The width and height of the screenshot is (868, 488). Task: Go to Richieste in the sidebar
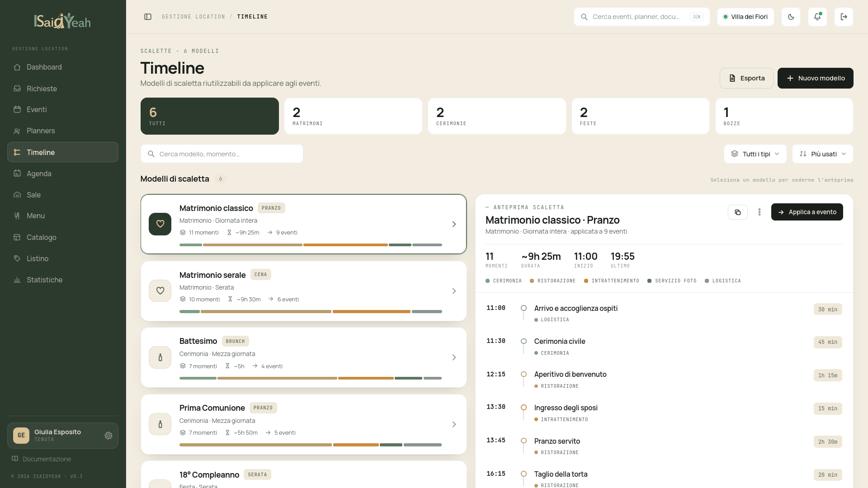63,89
